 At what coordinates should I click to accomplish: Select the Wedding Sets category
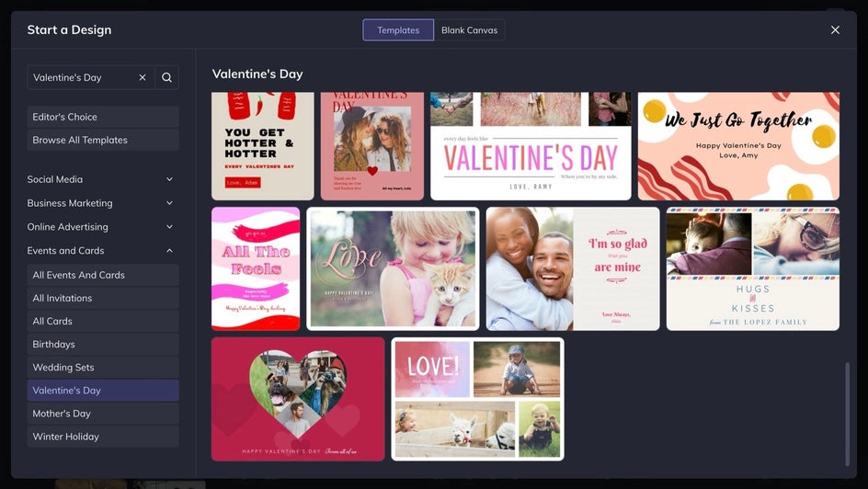103,368
